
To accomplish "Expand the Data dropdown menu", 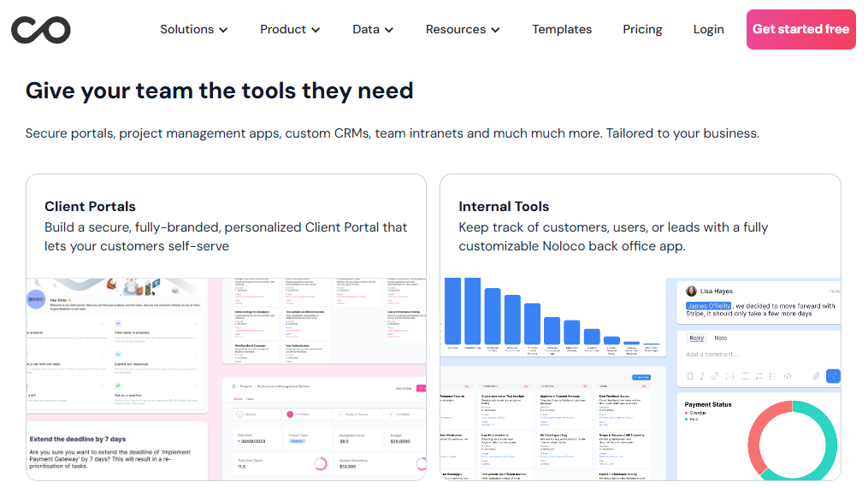I will [x=373, y=29].
